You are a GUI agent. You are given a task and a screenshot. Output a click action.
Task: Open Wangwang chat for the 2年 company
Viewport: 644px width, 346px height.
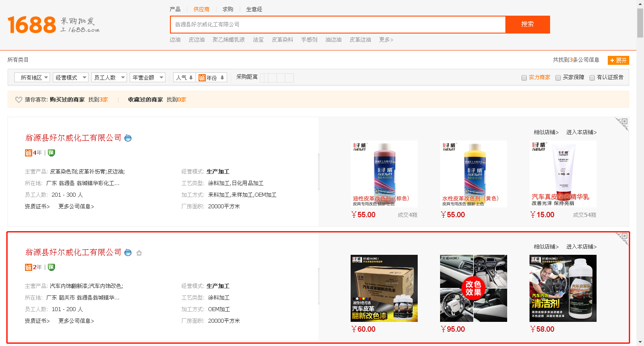pos(128,253)
